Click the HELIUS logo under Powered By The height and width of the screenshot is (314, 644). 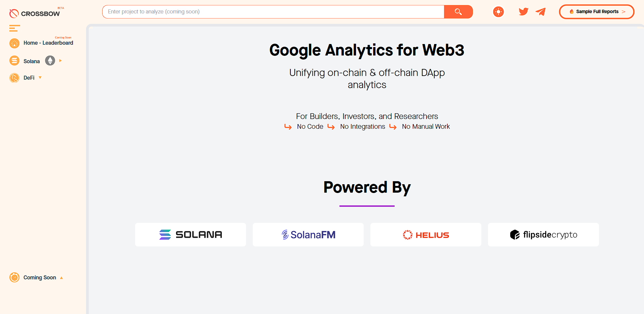[x=426, y=234]
